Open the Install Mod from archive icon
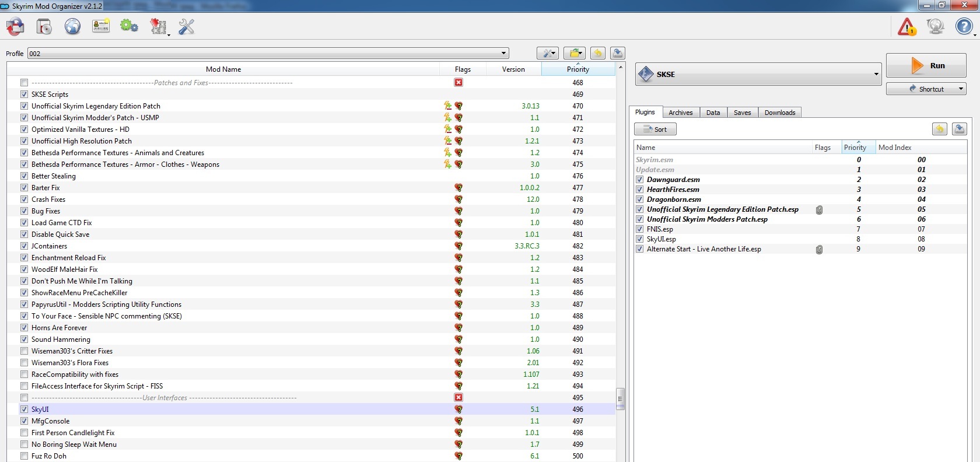 point(44,27)
